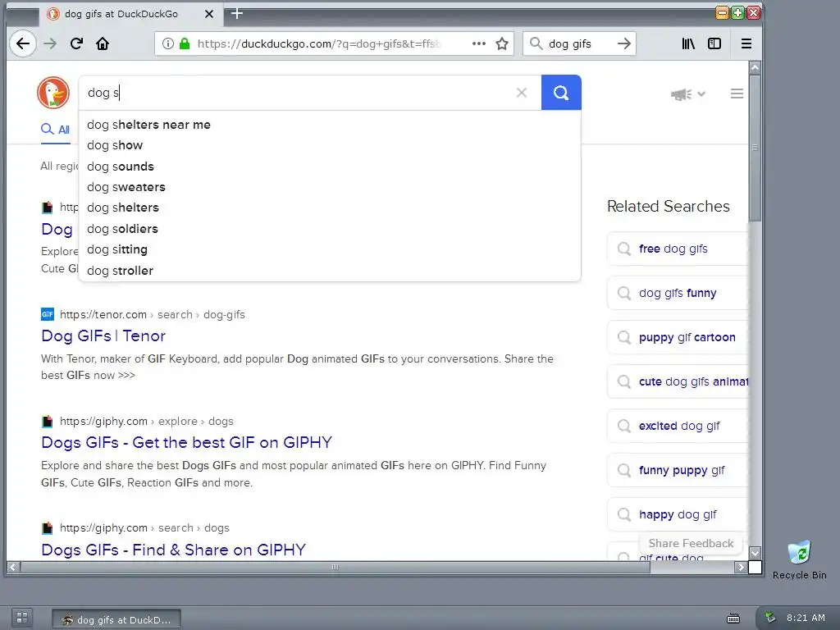Choose suggestion dog sitting
This screenshot has height=630, width=840.
[330, 249]
